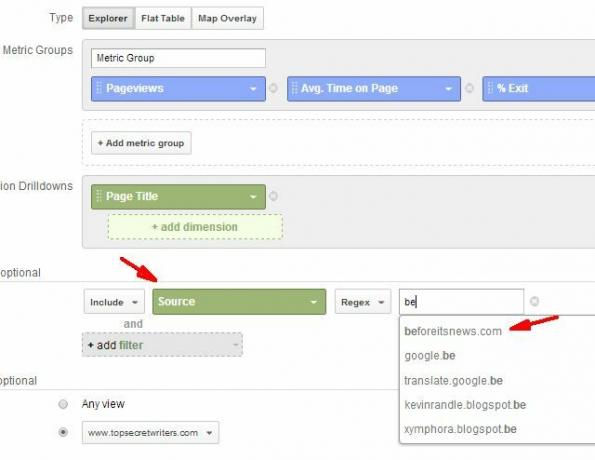
Task: Grab the Pageviews drag handle grip
Action: click(x=99, y=88)
